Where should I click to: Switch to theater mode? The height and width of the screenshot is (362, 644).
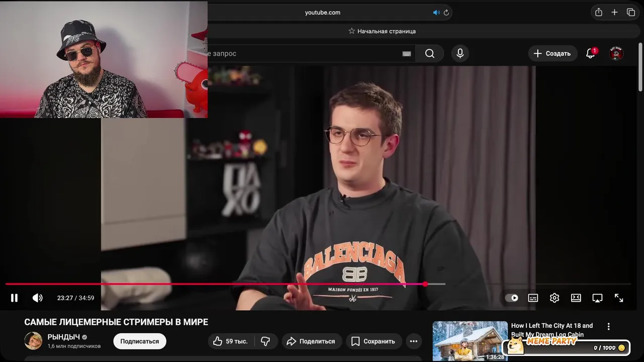576,298
